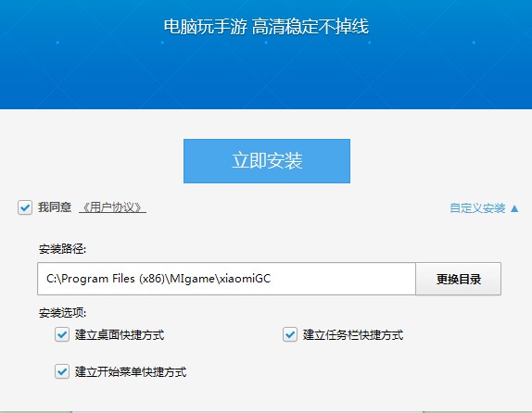The width and height of the screenshot is (532, 413).
Task: Open the 《用户协议》 link
Action: pyautogui.click(x=112, y=207)
